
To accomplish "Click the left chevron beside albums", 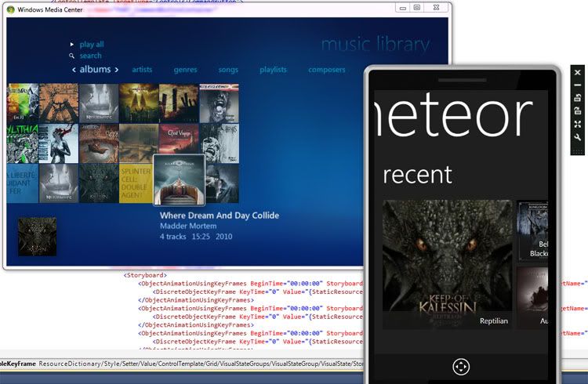I will tap(74, 70).
